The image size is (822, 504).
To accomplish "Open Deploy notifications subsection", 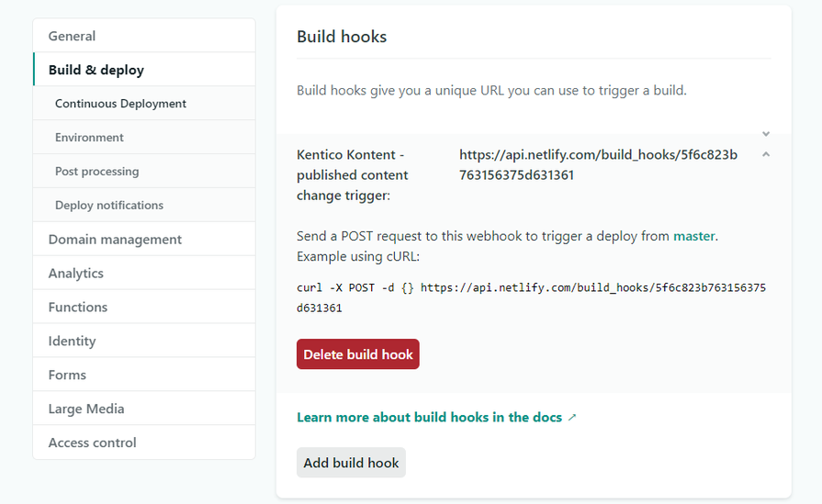I will coord(108,206).
